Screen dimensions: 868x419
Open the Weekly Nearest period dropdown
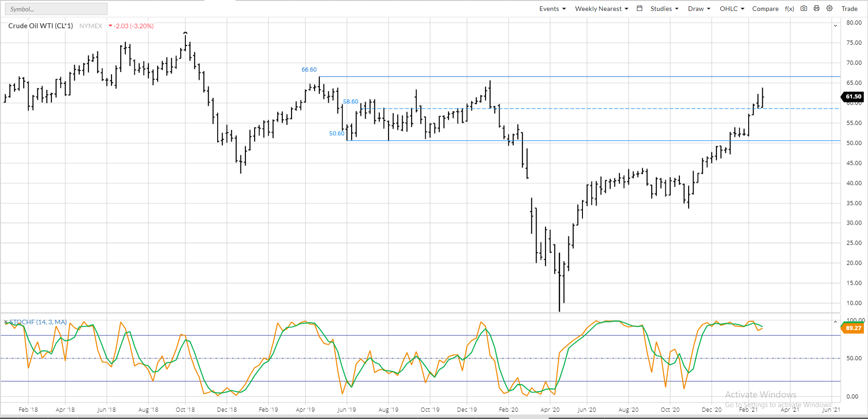(x=601, y=9)
